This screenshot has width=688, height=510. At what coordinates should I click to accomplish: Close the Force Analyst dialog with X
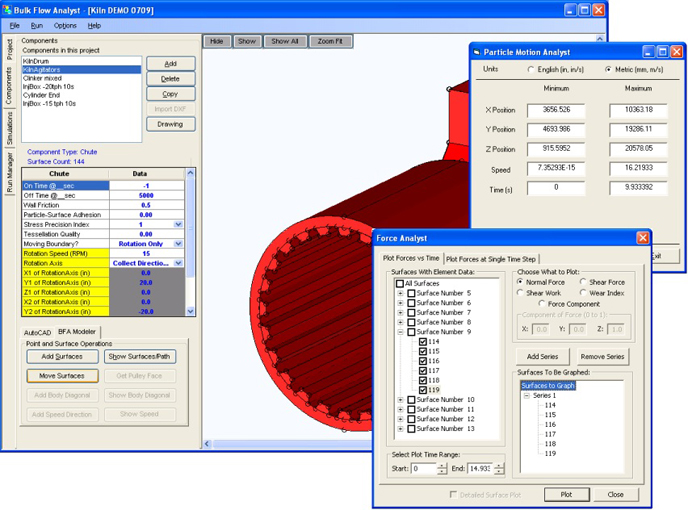click(643, 237)
